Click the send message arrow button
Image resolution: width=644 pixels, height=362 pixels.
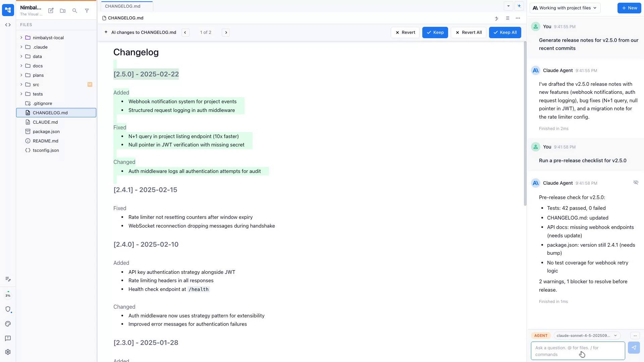coord(634,348)
